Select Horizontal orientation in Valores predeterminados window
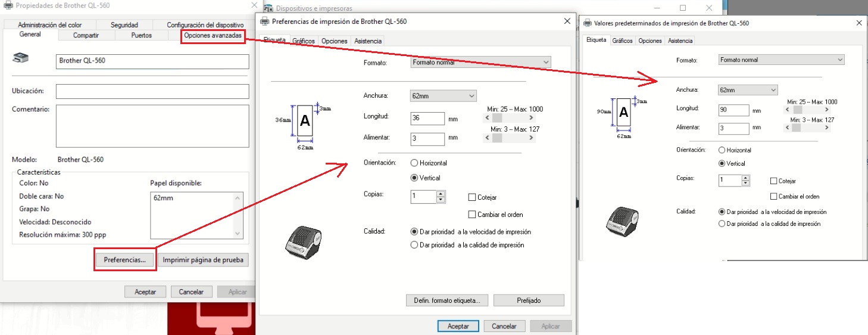 coord(722,150)
